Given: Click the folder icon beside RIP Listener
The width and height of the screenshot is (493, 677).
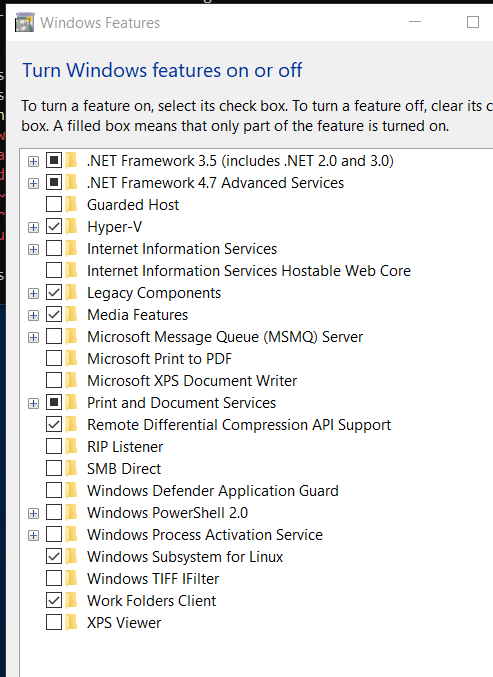Looking at the screenshot, I should click(72, 446).
